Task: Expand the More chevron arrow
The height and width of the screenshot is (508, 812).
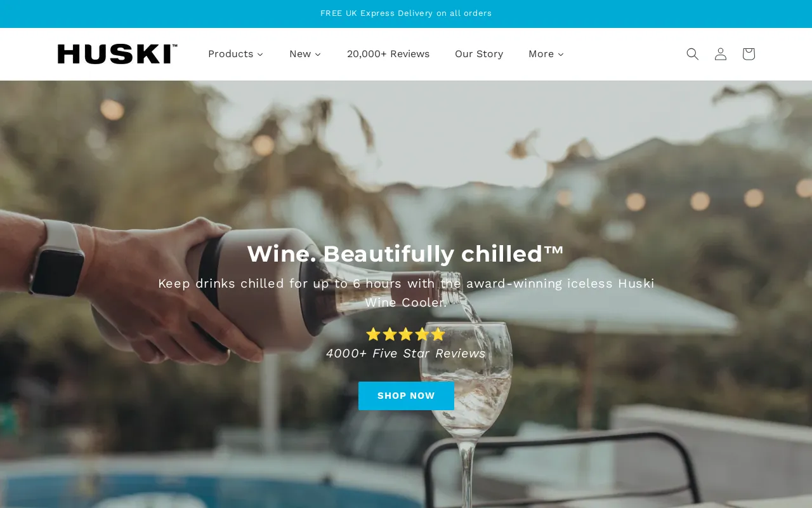Action: pyautogui.click(x=561, y=55)
